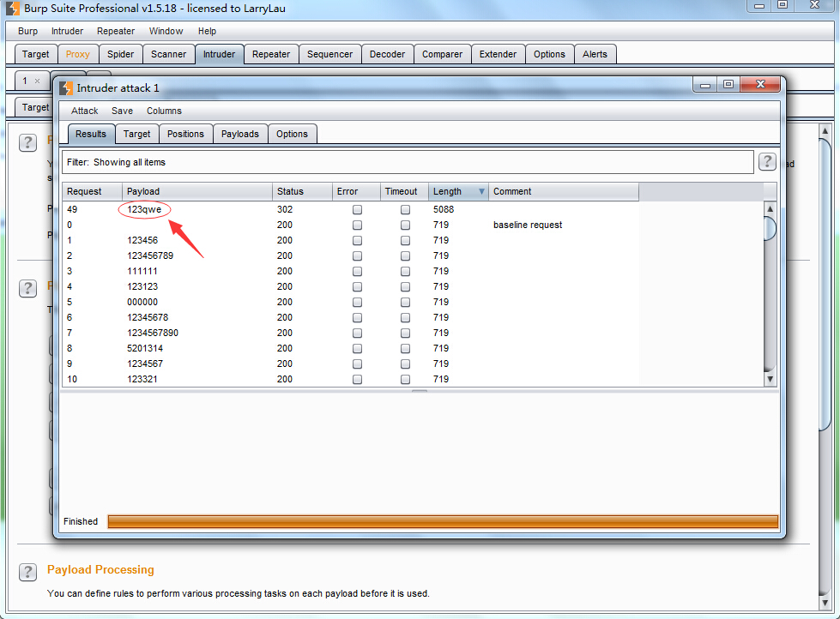Switch to the Options tab in the attack window
This screenshot has height=619, width=840.
[292, 134]
